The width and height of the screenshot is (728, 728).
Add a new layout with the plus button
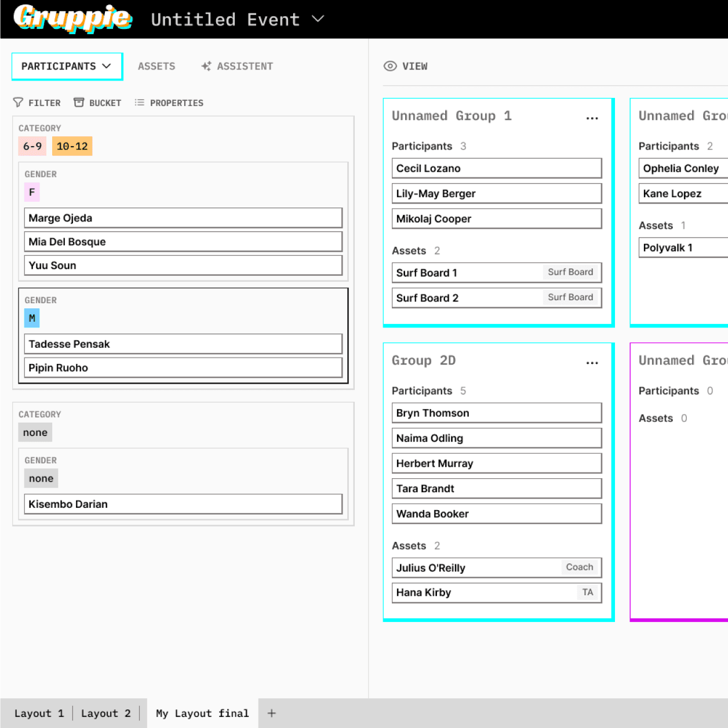coord(271,713)
